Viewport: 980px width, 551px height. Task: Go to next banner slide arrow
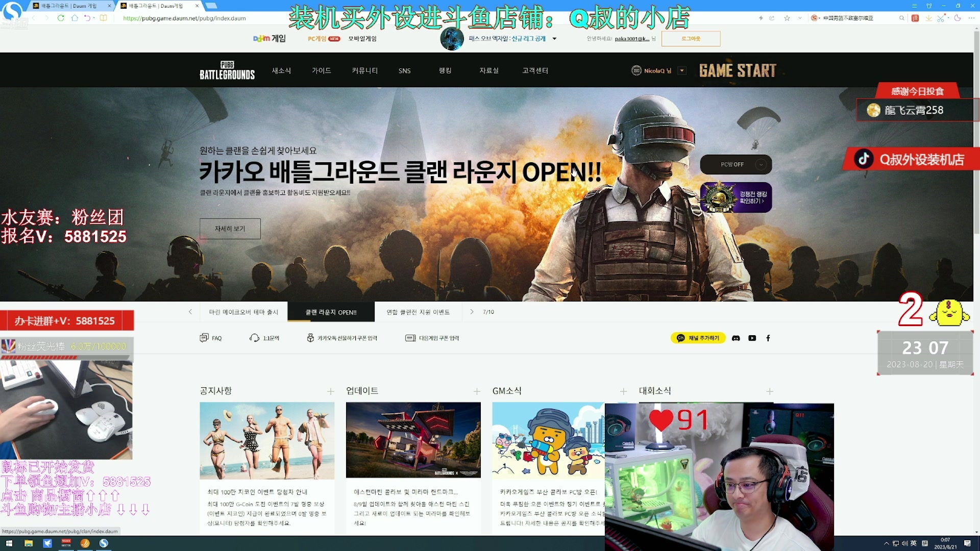(472, 312)
